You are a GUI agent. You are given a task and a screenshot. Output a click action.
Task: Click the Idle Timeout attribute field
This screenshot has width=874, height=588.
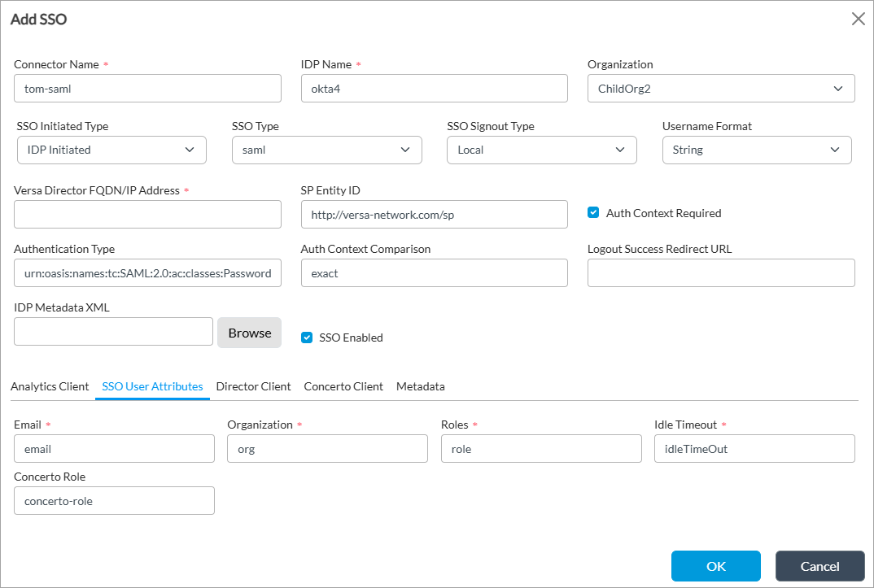(x=754, y=449)
